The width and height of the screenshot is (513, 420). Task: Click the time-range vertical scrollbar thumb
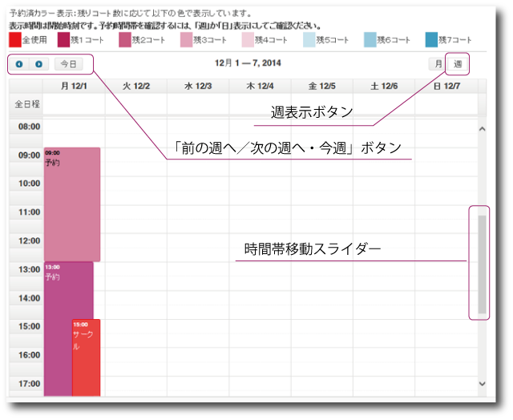[x=482, y=265]
